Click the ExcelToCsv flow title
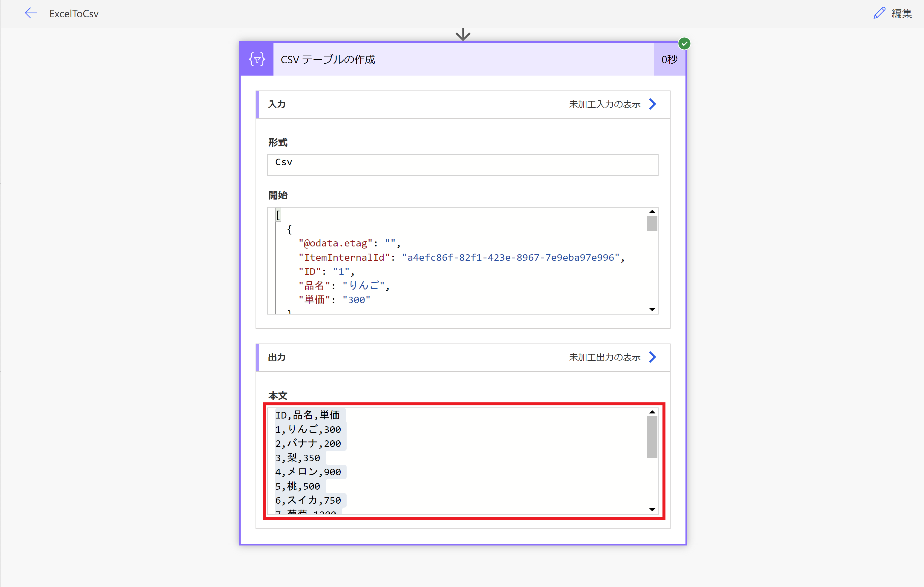924x587 pixels. tap(74, 14)
